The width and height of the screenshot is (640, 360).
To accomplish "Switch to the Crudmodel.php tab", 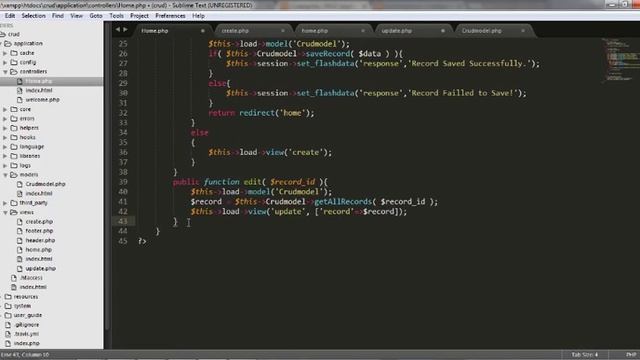I will click(482, 31).
